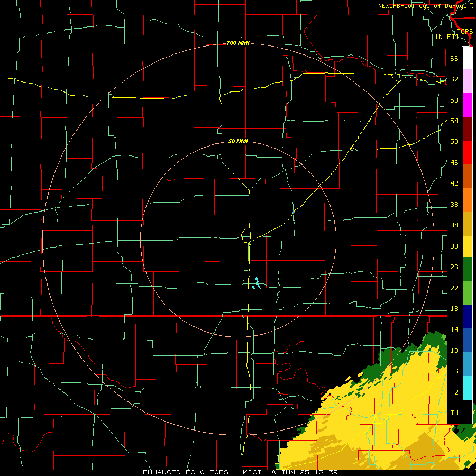Click the 22 legend value
476x476 pixels.
tap(454, 288)
